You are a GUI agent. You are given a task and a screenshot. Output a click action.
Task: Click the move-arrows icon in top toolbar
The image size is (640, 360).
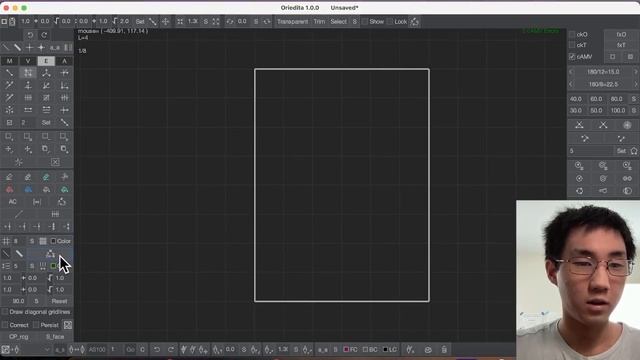click(x=165, y=22)
